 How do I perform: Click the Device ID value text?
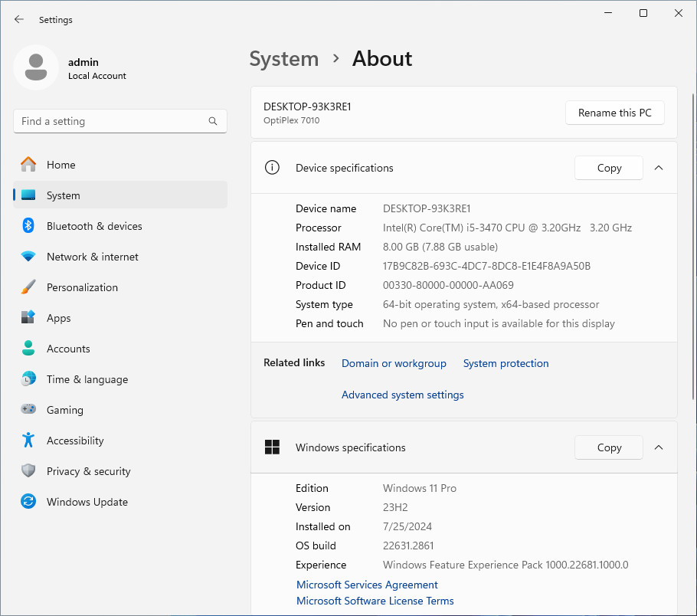tap(486, 266)
